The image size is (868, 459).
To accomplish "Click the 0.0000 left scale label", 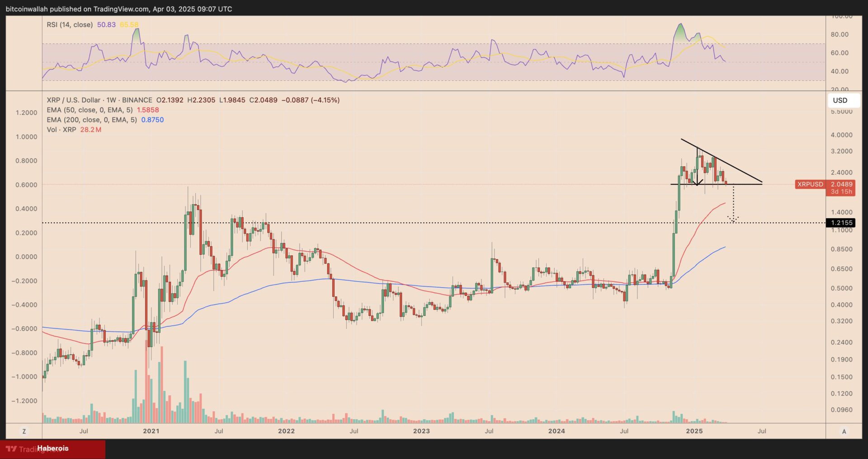I will click(x=27, y=257).
